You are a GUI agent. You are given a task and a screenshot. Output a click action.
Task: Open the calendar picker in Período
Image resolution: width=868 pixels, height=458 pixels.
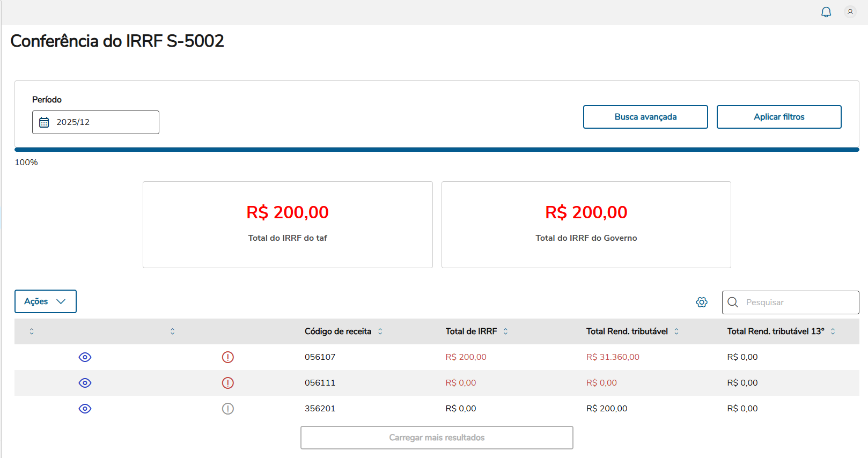pyautogui.click(x=45, y=122)
